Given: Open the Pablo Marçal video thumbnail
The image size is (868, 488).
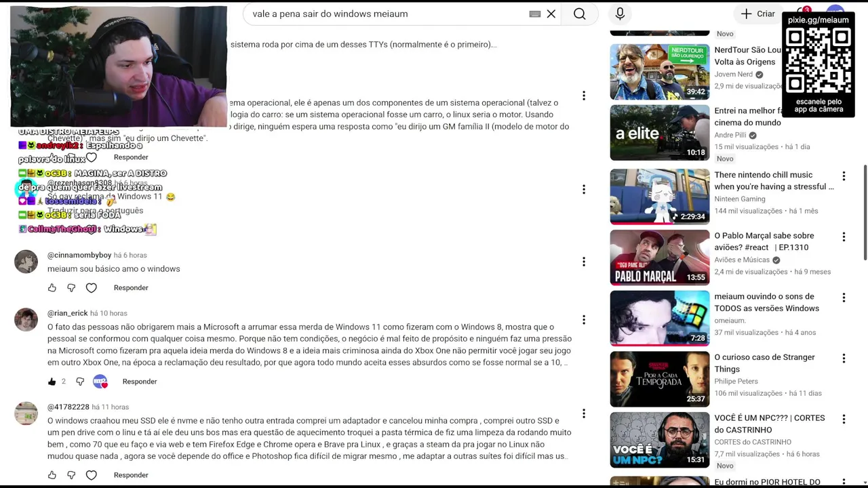Looking at the screenshot, I should click(x=660, y=258).
